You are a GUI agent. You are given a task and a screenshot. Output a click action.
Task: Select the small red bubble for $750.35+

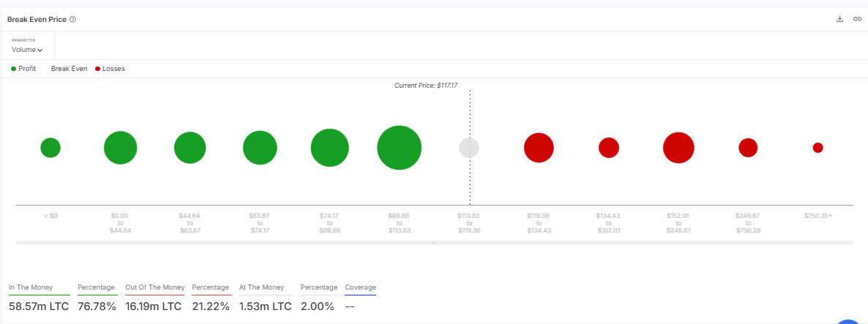click(x=818, y=148)
